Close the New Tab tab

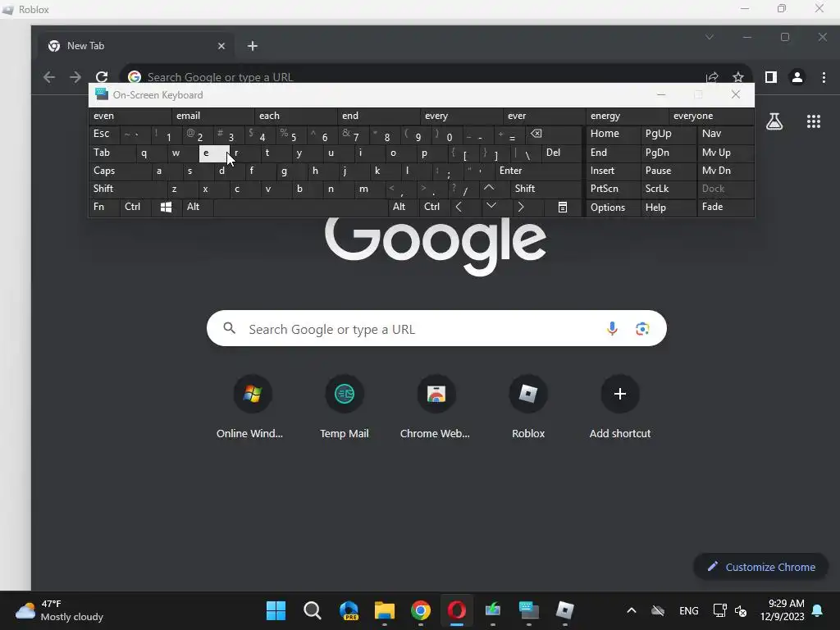221,46
